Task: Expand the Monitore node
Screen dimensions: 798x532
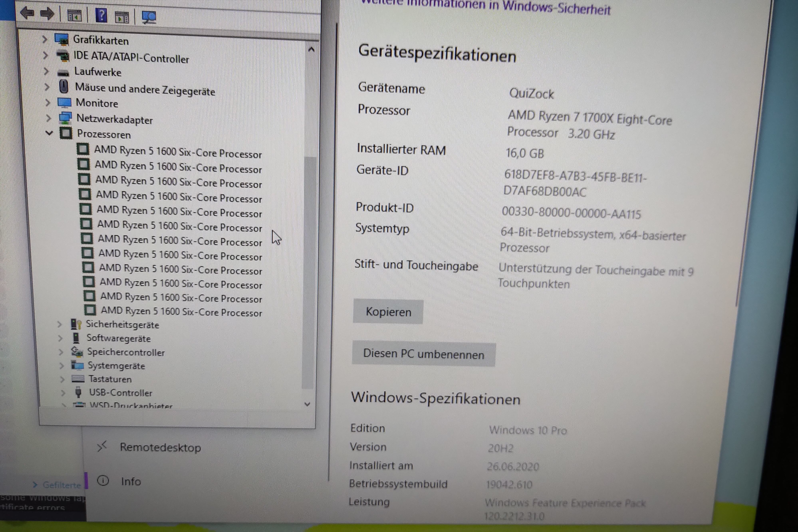Action: pos(48,102)
